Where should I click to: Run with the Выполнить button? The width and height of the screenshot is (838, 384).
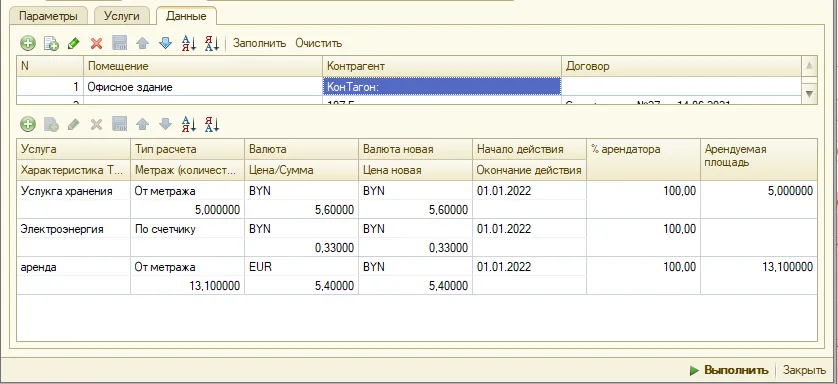pyautogui.click(x=729, y=370)
